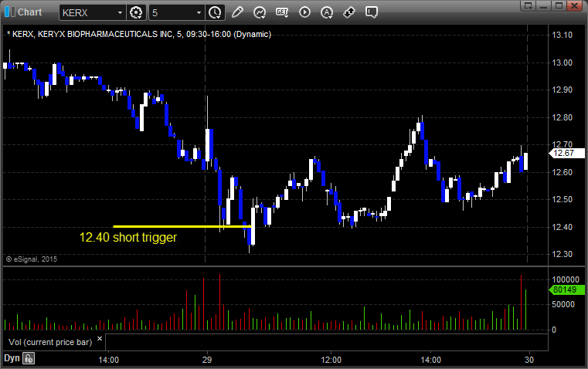Open the studies chart-line menu
The width and height of the screenshot is (588, 369).
pyautogui.click(x=260, y=12)
